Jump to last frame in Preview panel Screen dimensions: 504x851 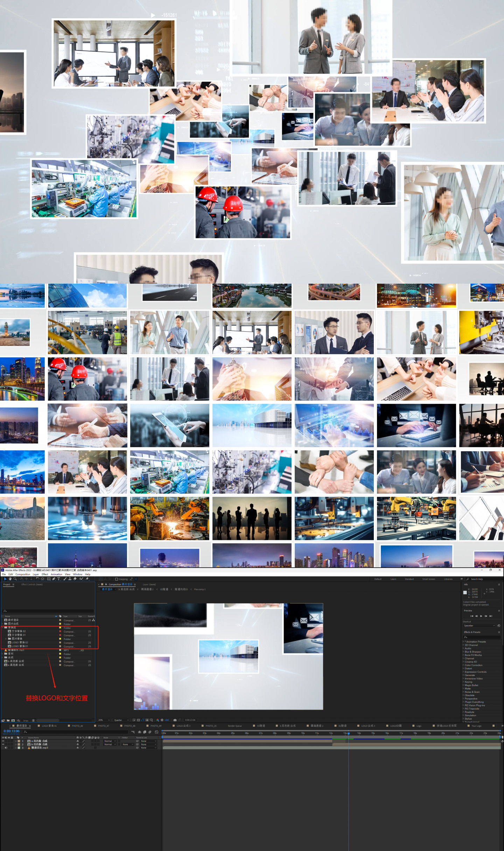[491, 616]
